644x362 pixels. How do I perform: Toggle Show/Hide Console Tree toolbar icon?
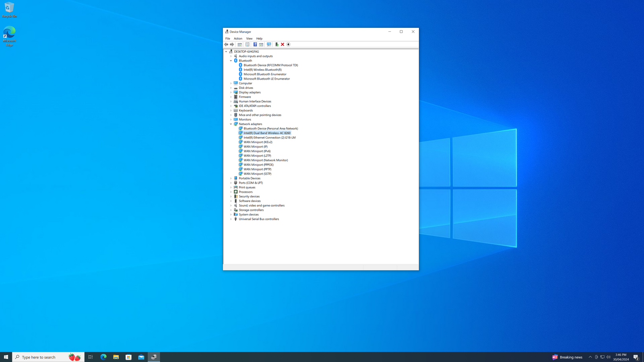click(239, 45)
